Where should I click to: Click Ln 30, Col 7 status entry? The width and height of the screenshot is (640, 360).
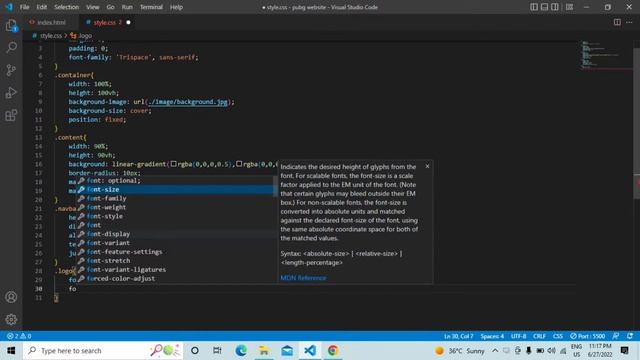458,336
